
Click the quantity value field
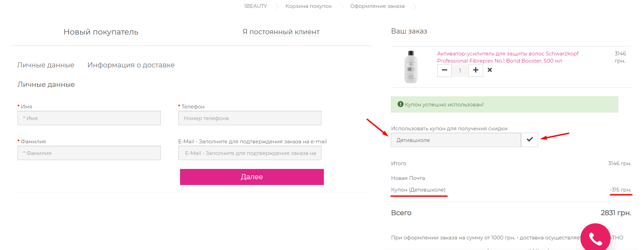[x=460, y=70]
